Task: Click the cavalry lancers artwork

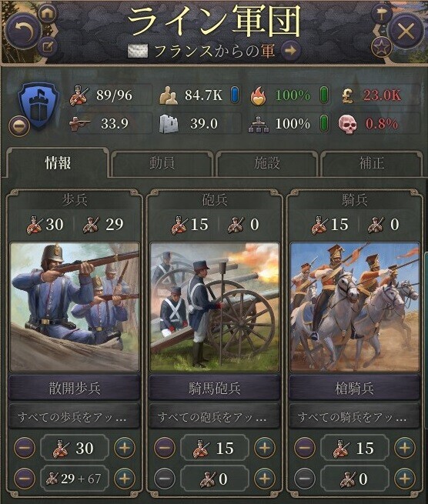Action: [355, 307]
